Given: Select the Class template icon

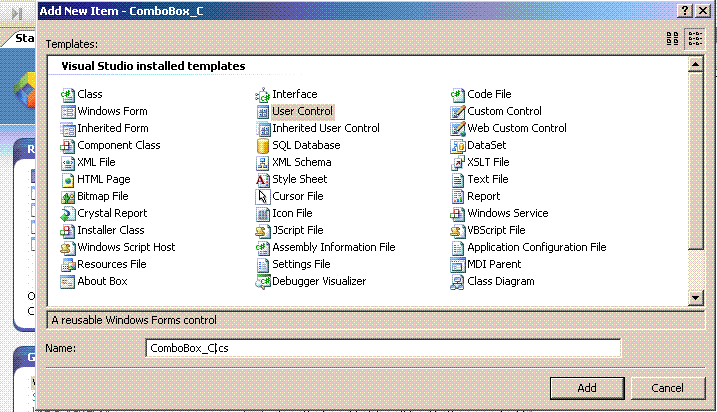Looking at the screenshot, I should tap(68, 95).
